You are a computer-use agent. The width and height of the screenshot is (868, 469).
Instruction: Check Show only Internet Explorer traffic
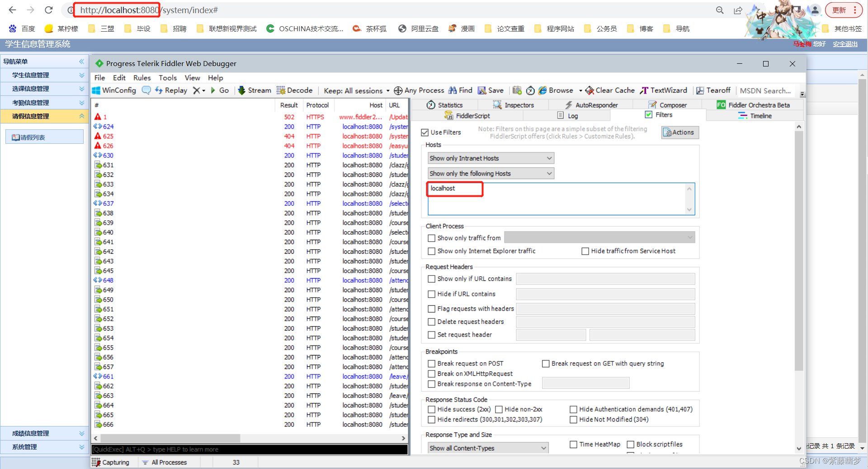pos(432,251)
